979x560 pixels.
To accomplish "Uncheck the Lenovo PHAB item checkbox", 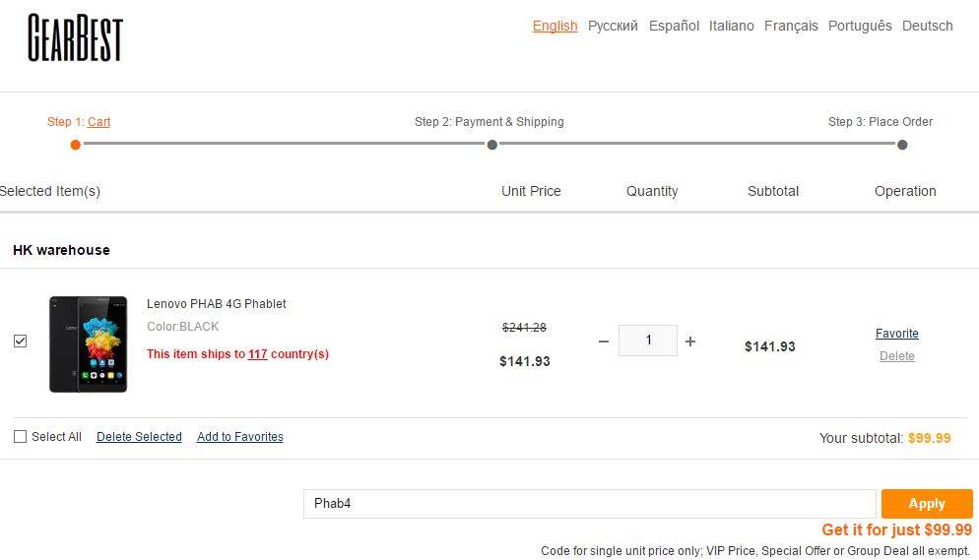I will coord(21,342).
